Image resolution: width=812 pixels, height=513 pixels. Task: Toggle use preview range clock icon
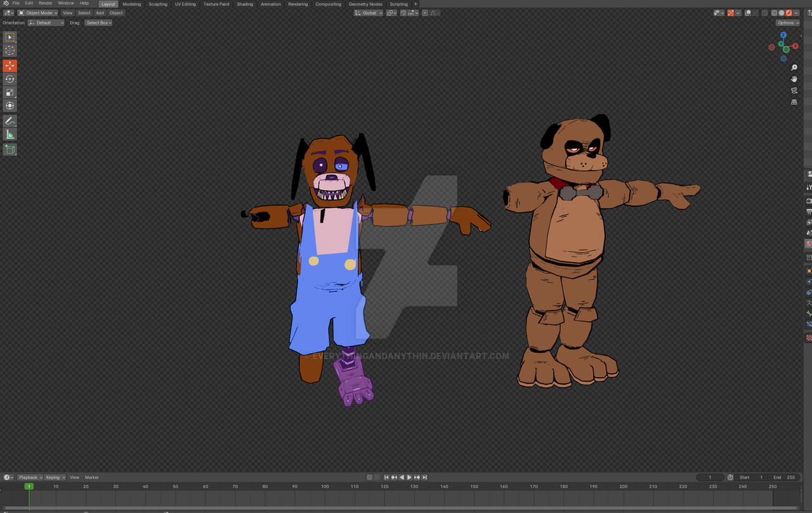pos(730,477)
